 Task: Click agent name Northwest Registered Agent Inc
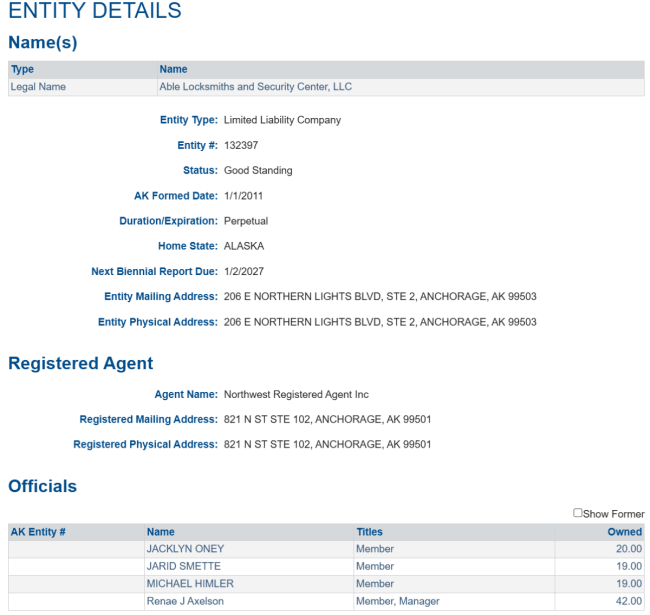(296, 394)
